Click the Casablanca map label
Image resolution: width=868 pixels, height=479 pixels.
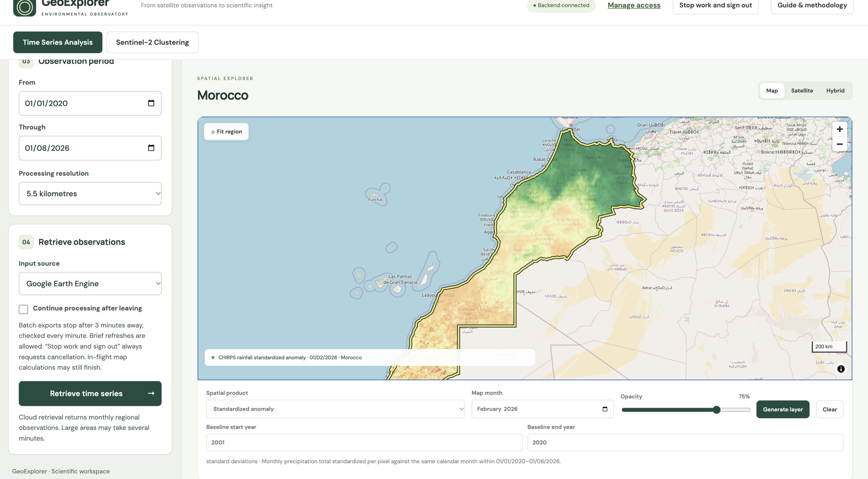[519, 172]
